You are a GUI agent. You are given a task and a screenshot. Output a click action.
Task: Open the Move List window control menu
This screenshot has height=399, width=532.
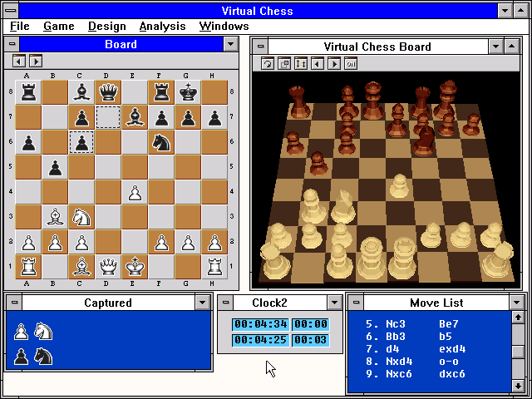[x=356, y=303]
